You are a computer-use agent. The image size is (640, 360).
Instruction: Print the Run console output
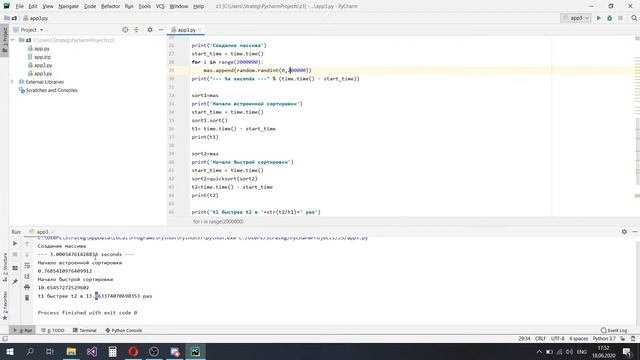coord(27,287)
